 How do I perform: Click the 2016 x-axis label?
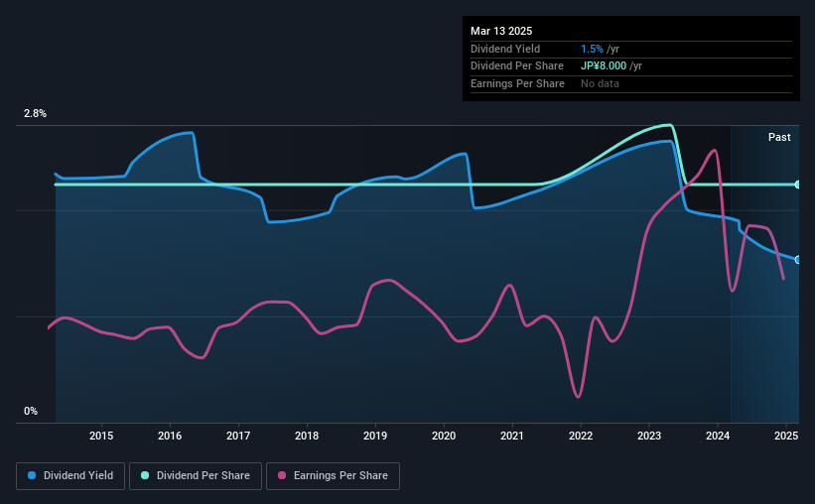(170, 436)
